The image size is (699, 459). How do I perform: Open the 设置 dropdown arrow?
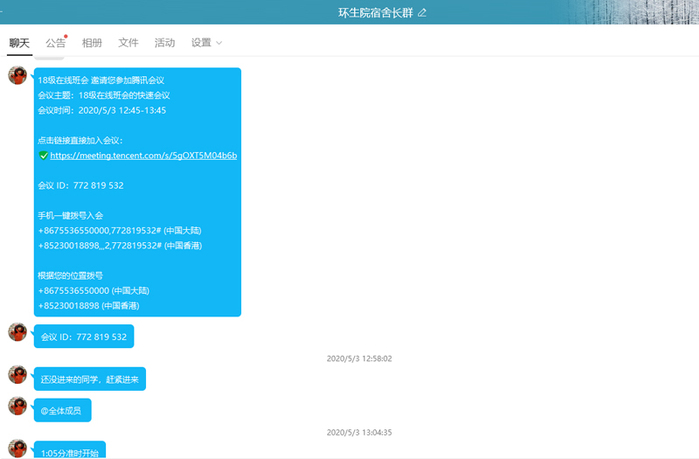(219, 43)
